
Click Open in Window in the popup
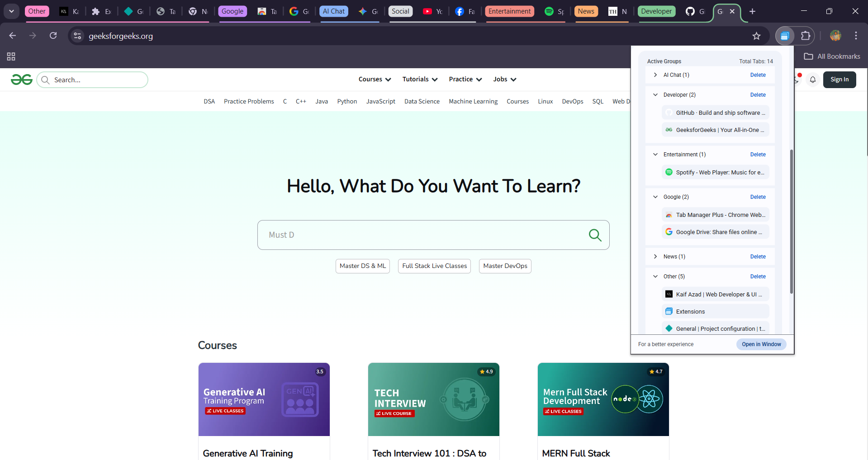tap(761, 344)
